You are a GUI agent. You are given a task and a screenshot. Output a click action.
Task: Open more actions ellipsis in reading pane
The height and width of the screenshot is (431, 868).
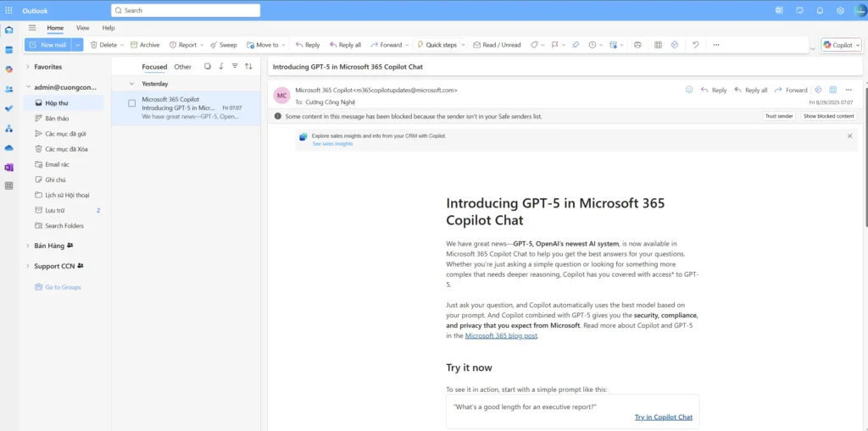click(x=849, y=90)
